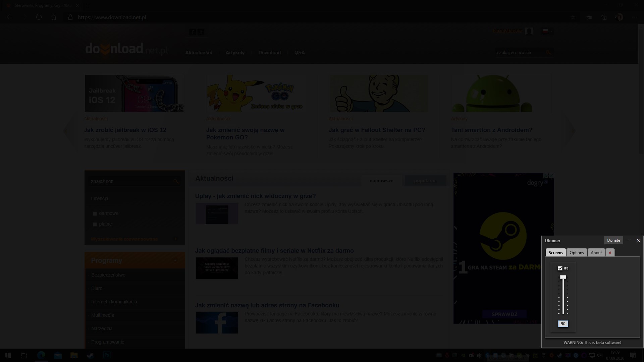Screen dimensions: 644x362
Task: Open the browser settings ellipsis menu
Action: [634, 17]
